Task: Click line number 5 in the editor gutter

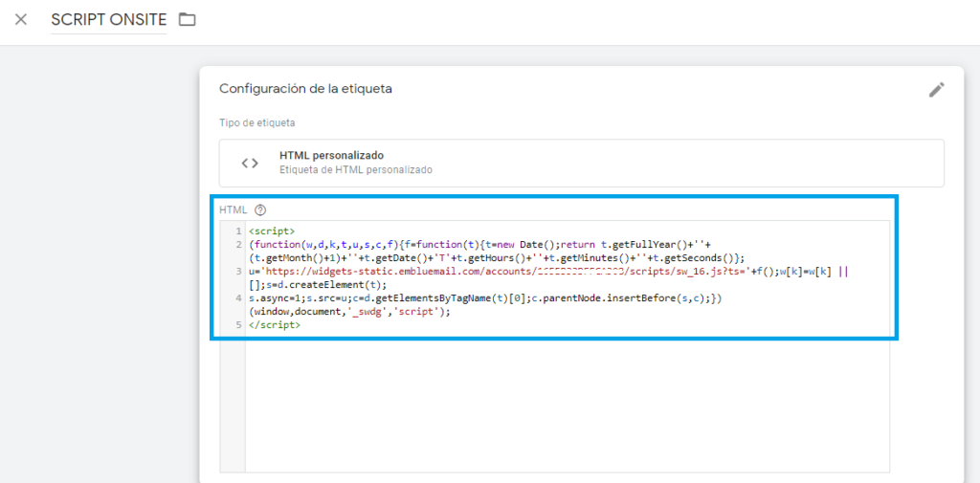Action: click(x=236, y=325)
